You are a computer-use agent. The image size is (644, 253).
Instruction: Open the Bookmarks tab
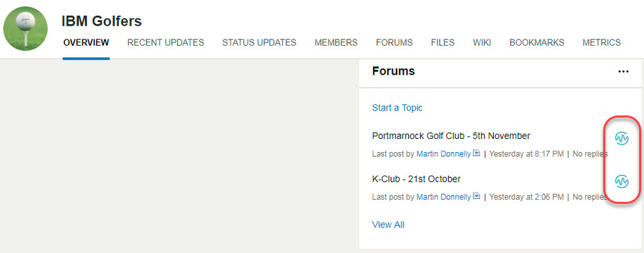[x=537, y=43]
